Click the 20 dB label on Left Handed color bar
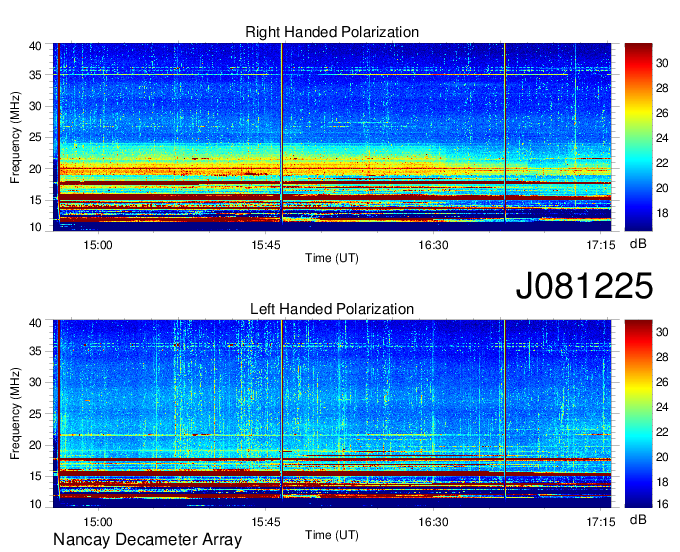 click(662, 457)
